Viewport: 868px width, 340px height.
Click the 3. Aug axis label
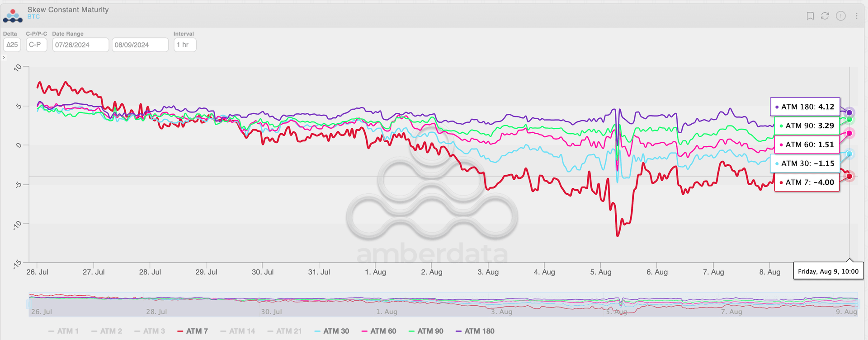[488, 272]
